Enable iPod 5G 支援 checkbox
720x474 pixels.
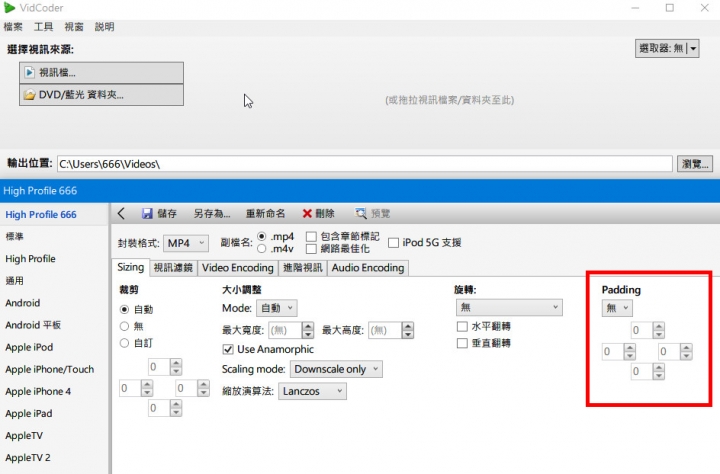point(394,243)
